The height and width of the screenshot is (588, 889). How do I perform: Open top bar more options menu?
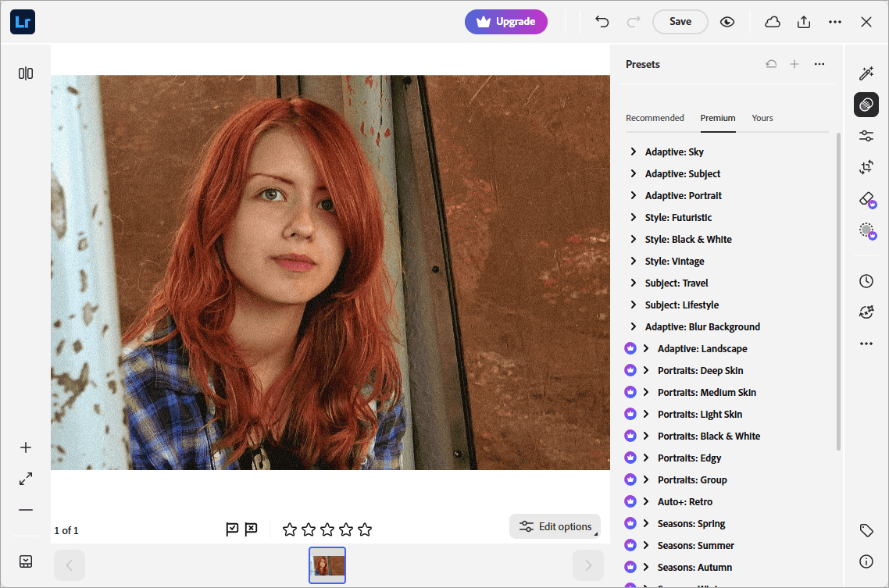(834, 22)
